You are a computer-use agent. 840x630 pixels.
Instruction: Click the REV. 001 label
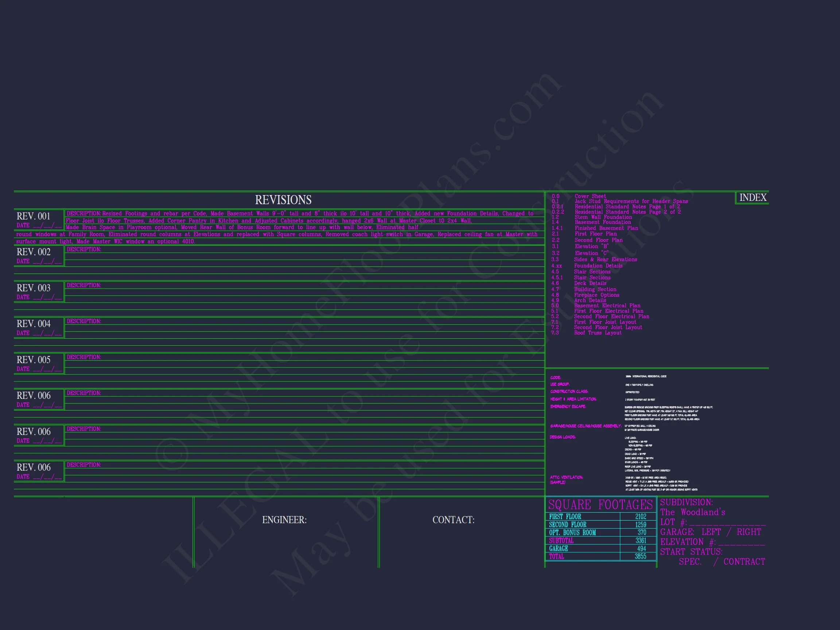[34, 216]
